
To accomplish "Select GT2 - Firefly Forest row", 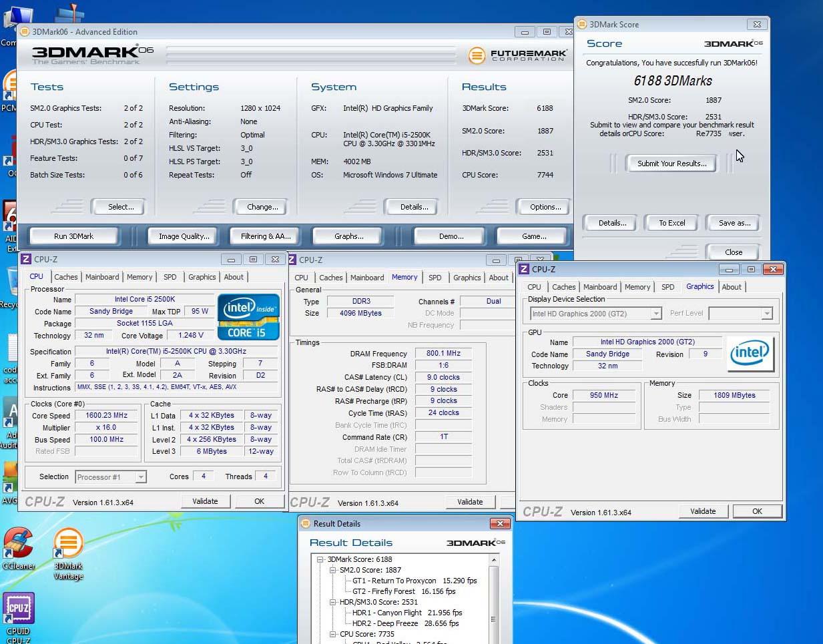I will click(404, 591).
